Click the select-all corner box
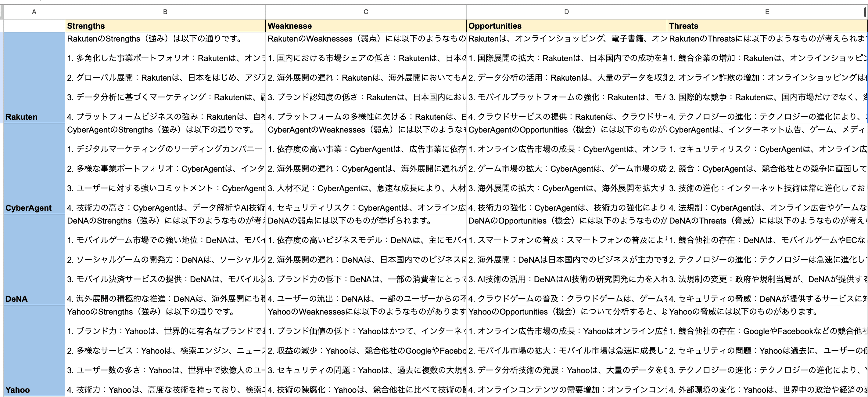Viewport: 868px width, 397px height. (x=2, y=12)
